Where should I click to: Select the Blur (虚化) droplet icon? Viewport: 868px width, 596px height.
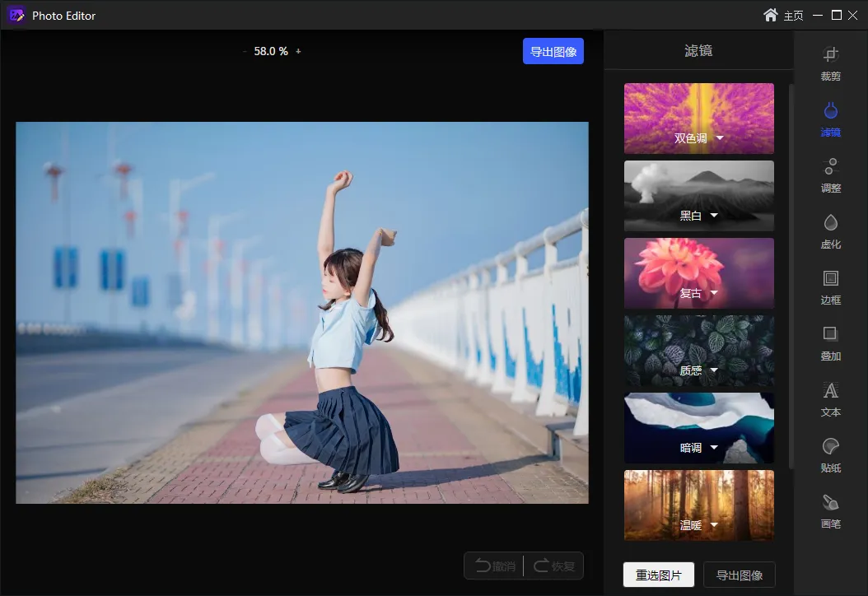pos(831,223)
